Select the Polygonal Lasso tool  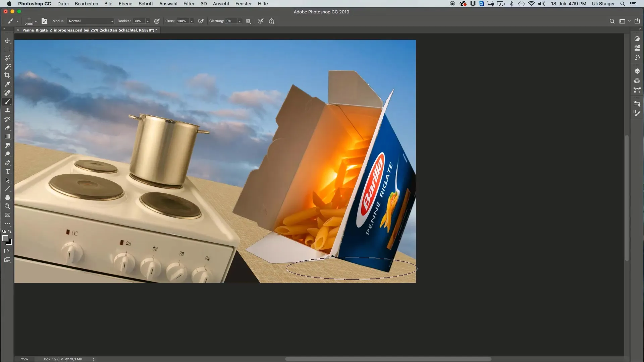[x=7, y=58]
